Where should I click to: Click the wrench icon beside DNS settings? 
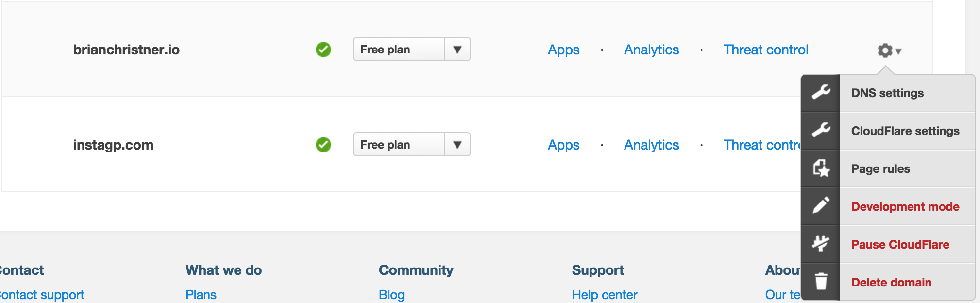(821, 93)
